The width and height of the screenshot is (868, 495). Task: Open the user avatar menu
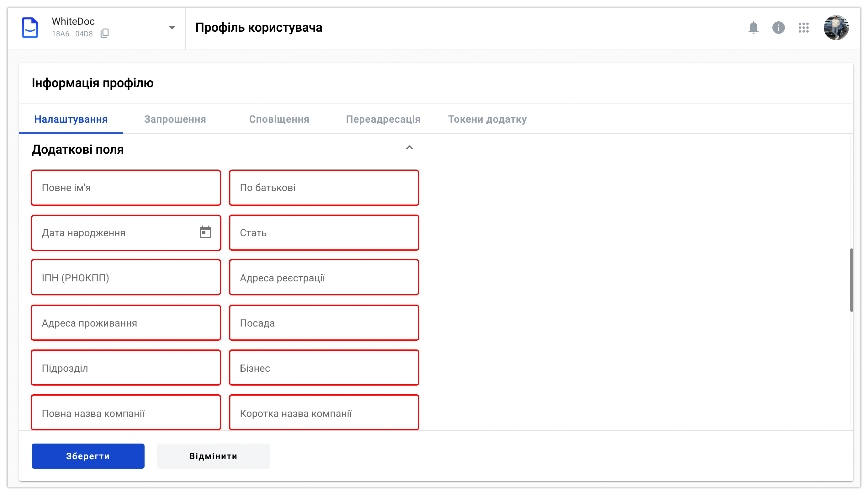[836, 28]
